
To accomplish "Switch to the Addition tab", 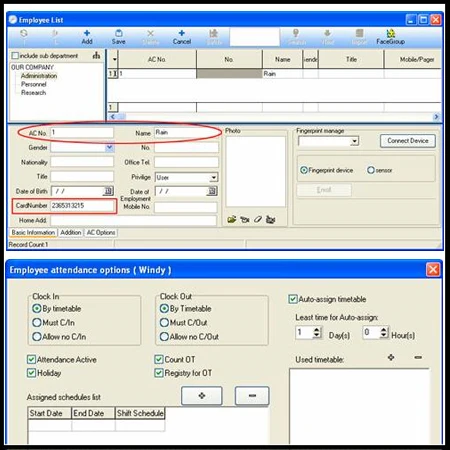I will (71, 232).
